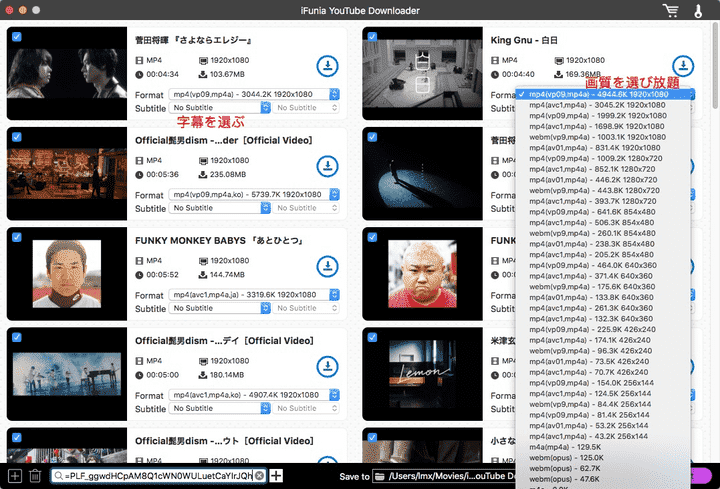
Task: Select mp4(vp09,mp4a) - 641.6K 854x480 format
Action: tap(602, 212)
